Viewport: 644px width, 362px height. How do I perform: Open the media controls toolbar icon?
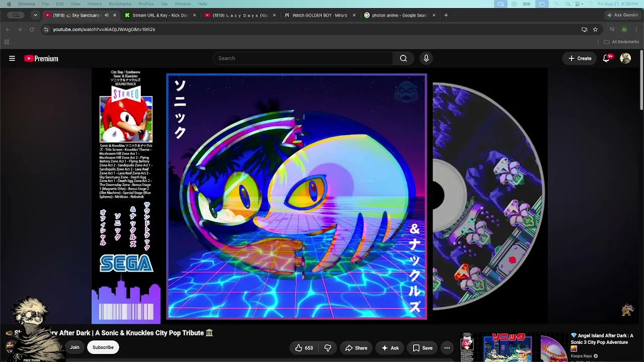pyautogui.click(x=612, y=29)
